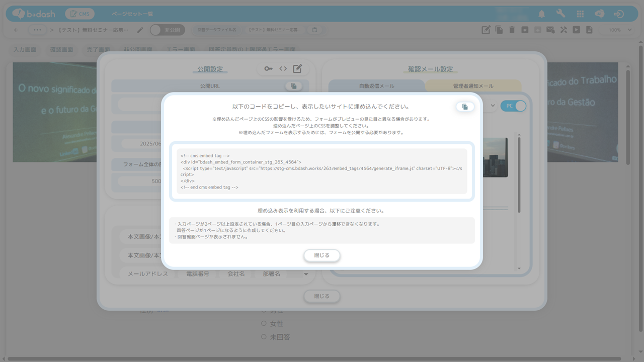Open the wrench settings icon in top bar
The width and height of the screenshot is (644, 362).
tap(561, 14)
